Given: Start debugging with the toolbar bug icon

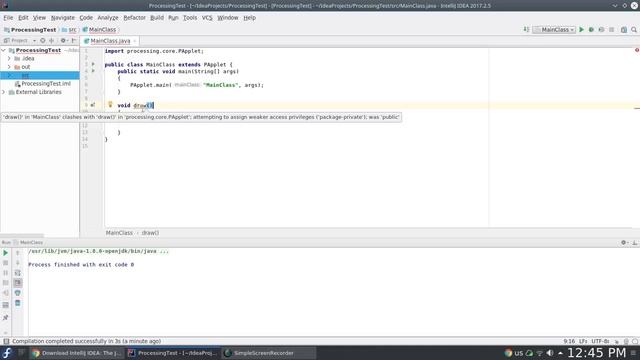Looking at the screenshot, I should click(591, 29).
